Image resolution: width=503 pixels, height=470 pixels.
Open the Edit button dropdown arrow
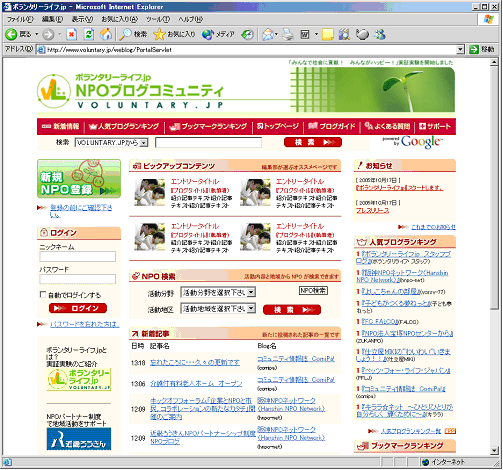316,34
